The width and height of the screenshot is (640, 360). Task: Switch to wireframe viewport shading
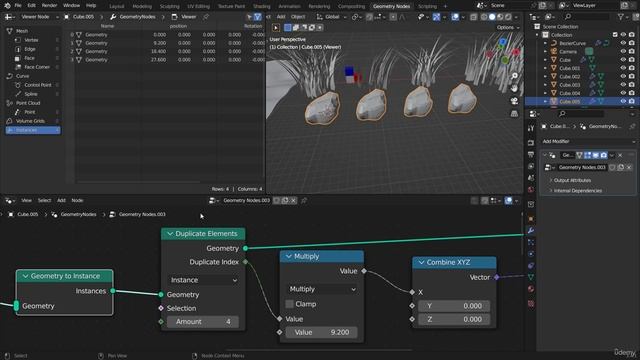(484, 17)
